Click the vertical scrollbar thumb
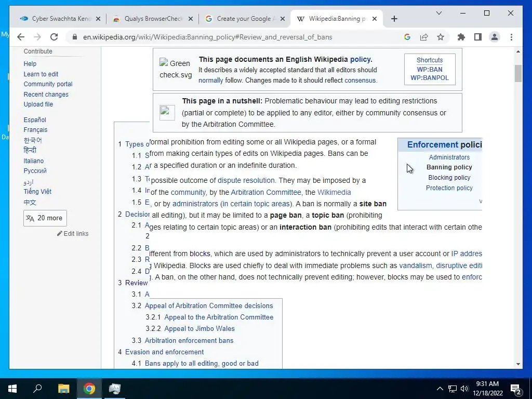The image size is (532, 399). click(x=518, y=73)
